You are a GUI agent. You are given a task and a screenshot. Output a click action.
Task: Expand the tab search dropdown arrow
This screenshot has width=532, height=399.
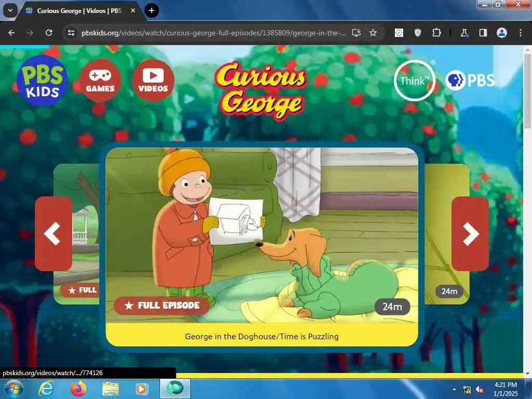coord(10,10)
